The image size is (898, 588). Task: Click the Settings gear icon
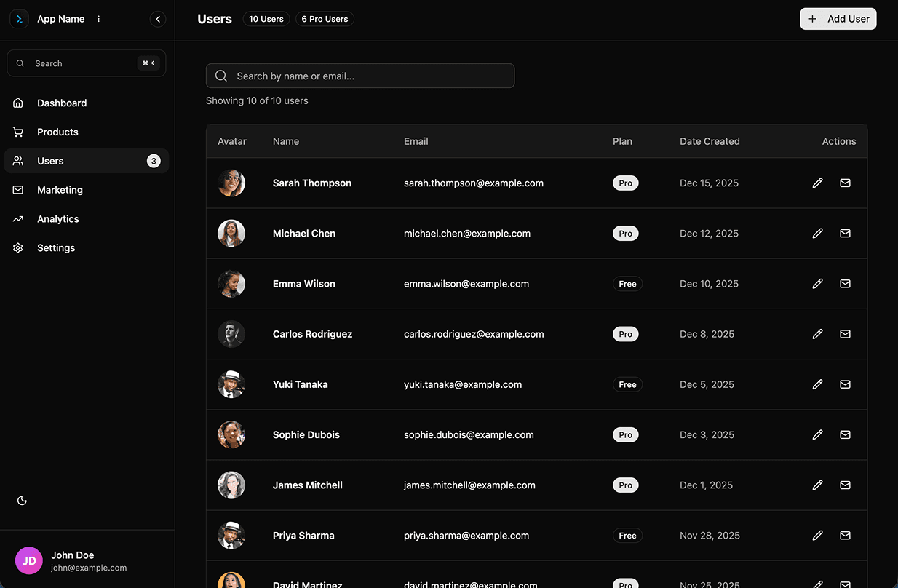[17, 247]
